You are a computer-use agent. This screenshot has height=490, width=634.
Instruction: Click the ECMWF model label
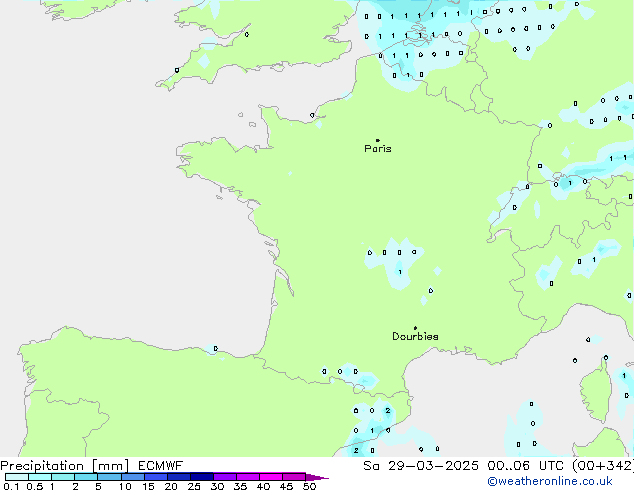coord(161,466)
